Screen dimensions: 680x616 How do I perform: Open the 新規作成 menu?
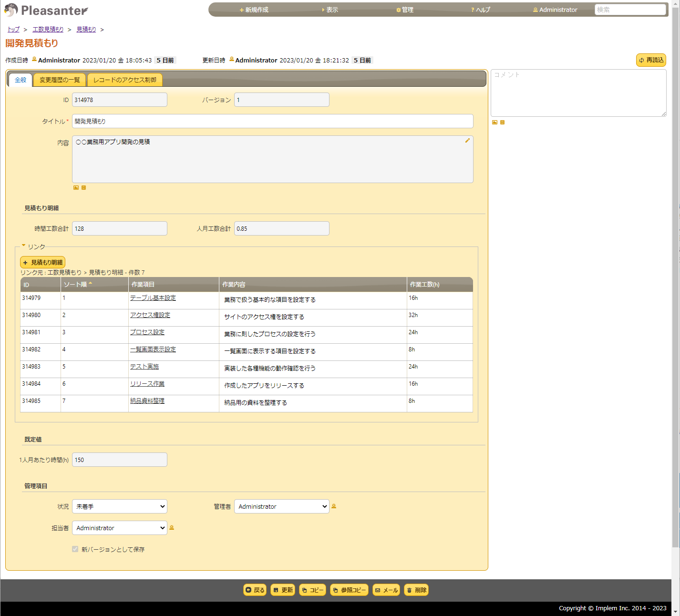tap(254, 10)
